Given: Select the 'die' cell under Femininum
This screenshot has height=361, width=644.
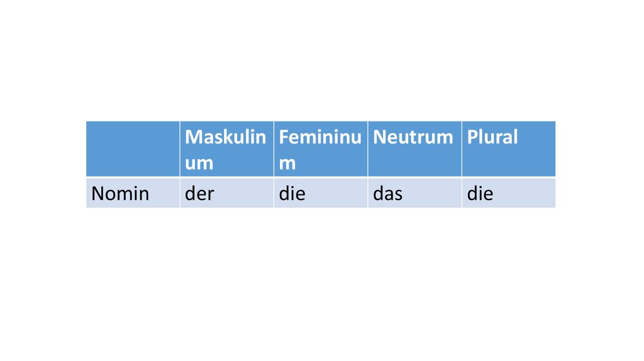Looking at the screenshot, I should click(x=321, y=193).
